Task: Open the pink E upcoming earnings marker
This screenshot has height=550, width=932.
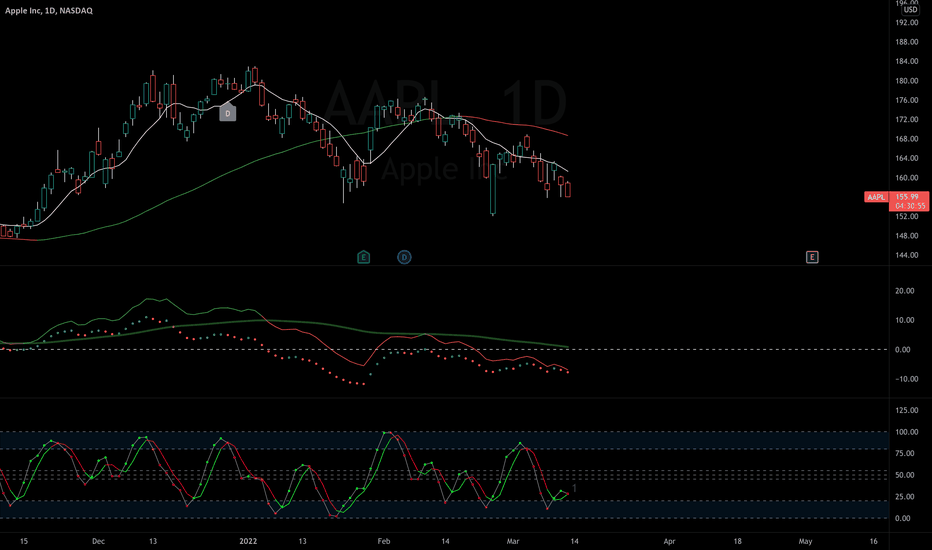Action: coord(812,257)
